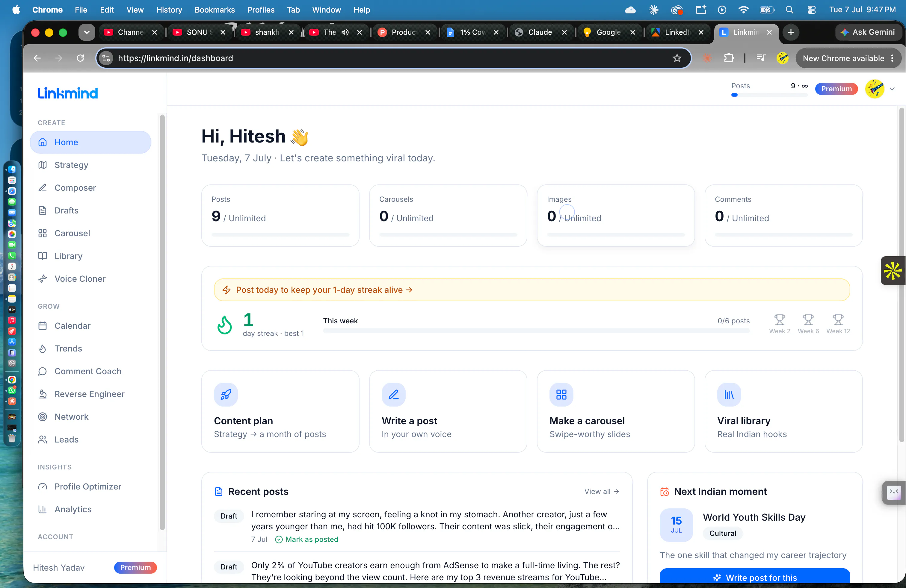Click the World Youth Skills Day title
The image size is (906, 588).
754,517
